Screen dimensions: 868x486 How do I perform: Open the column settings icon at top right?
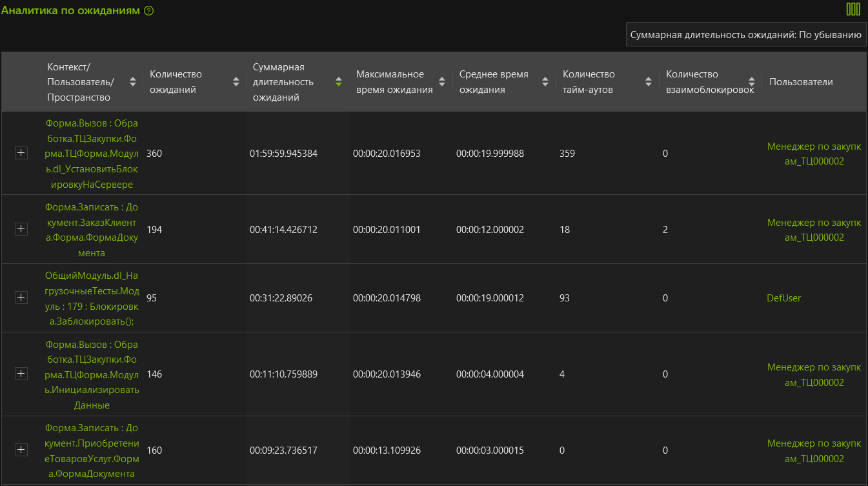[853, 9]
